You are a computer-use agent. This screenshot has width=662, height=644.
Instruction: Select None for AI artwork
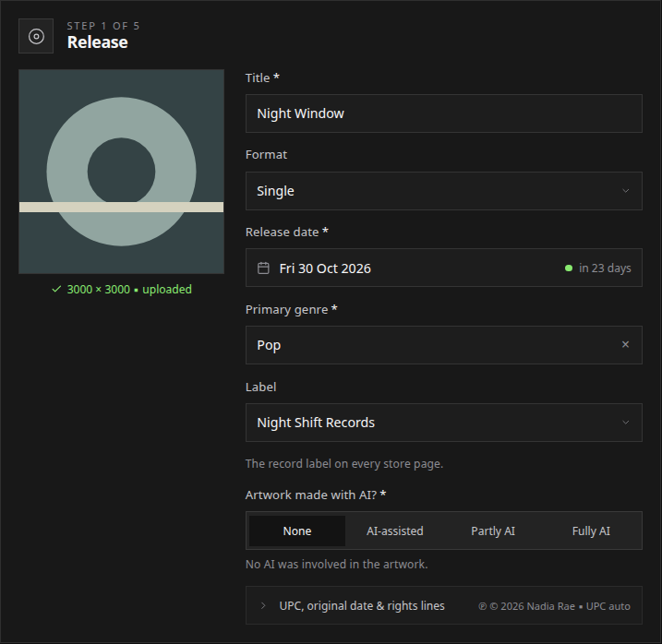coord(297,531)
